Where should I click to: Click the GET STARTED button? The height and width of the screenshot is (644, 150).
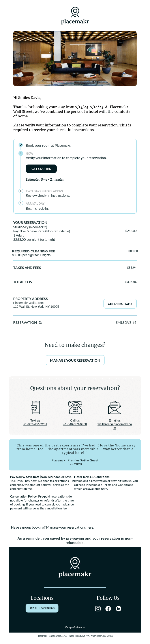tap(41, 168)
